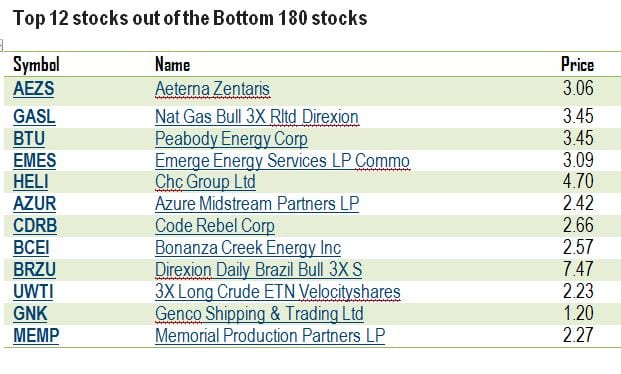The width and height of the screenshot is (621, 374).
Task: Open Genco Shipping & Trading Ltd link
Action: pos(259,314)
